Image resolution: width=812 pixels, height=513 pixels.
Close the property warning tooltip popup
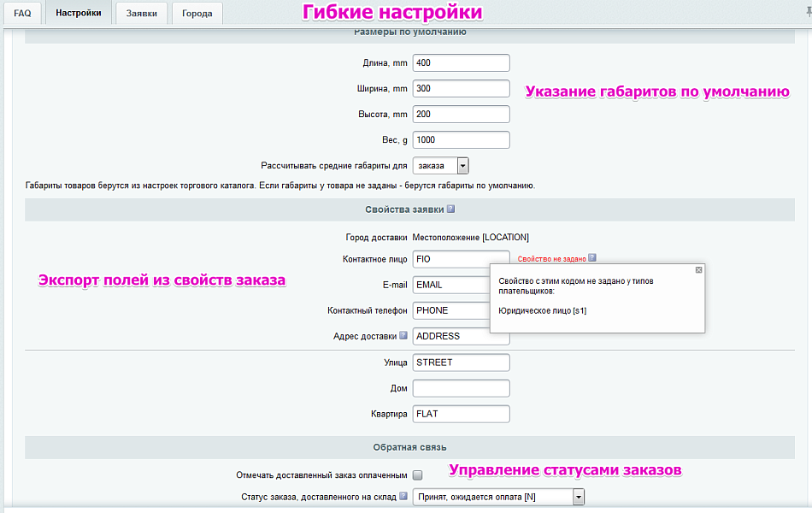click(698, 268)
